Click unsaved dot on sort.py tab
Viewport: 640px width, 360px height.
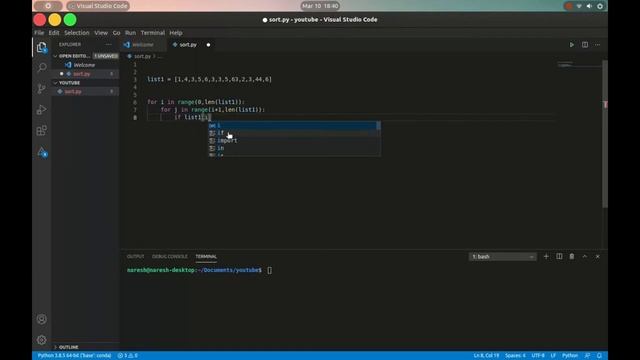(x=208, y=44)
